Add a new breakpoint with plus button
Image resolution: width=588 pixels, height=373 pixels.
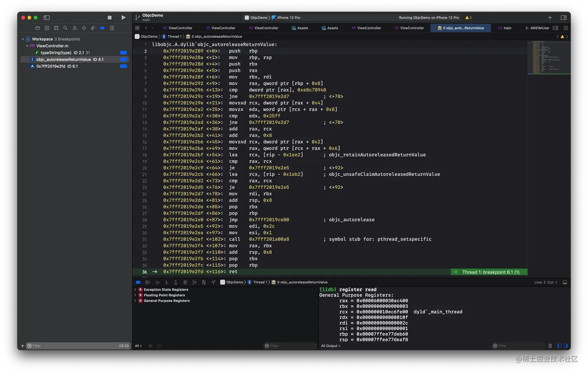pos(23,346)
